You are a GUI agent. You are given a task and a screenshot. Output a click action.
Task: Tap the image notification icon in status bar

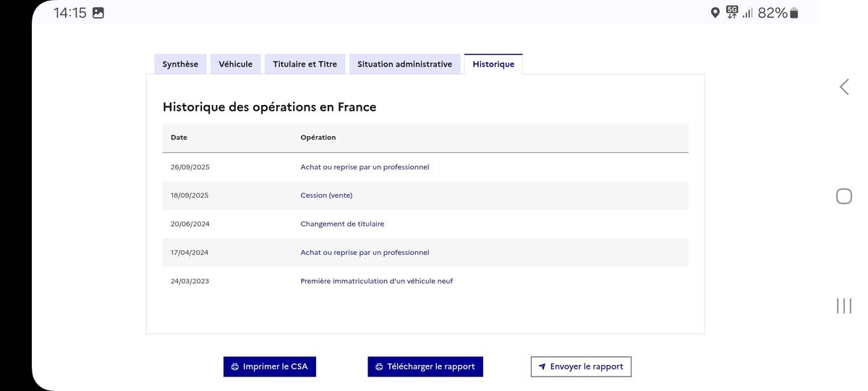point(98,13)
